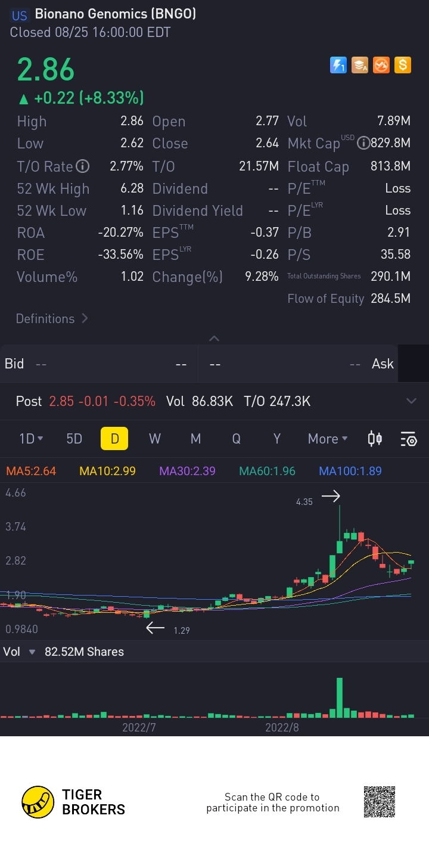Open the T/O Rate info icon
This screenshot has width=429, height=868.
click(83, 166)
